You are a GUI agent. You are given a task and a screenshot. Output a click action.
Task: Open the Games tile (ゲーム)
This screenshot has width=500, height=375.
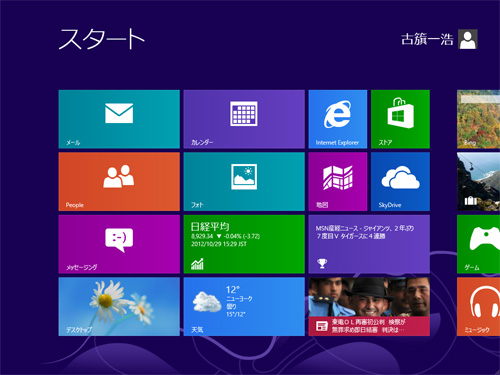(x=479, y=244)
